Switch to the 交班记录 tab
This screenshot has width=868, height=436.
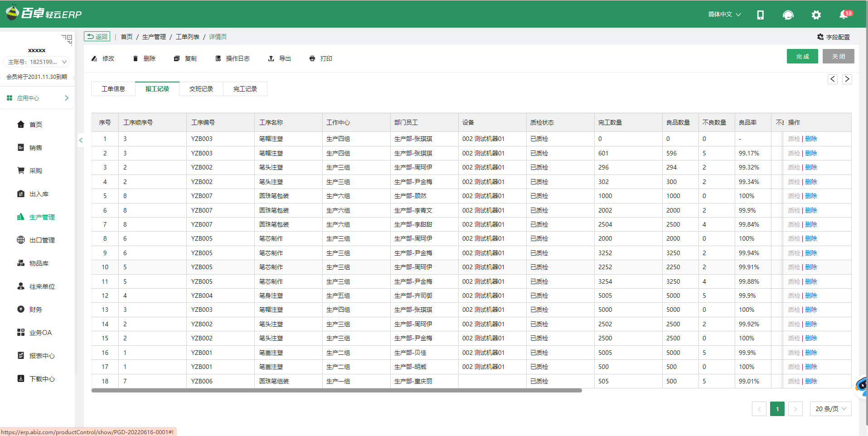201,89
